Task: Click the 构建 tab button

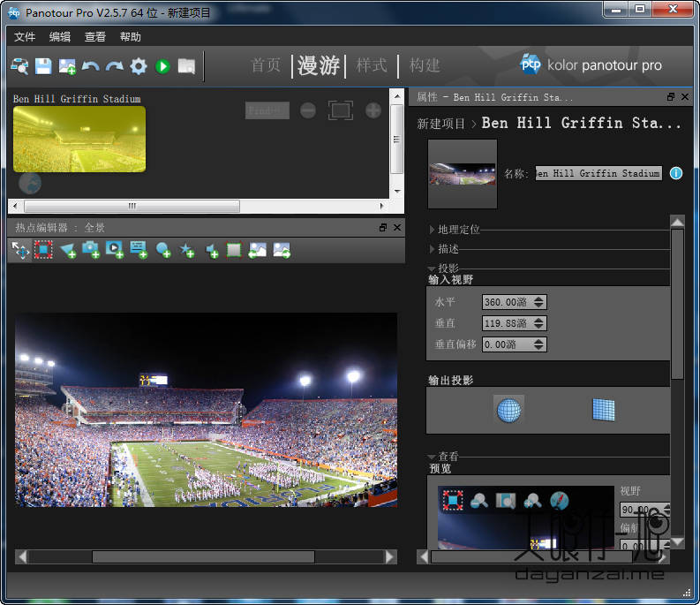Action: [x=425, y=65]
